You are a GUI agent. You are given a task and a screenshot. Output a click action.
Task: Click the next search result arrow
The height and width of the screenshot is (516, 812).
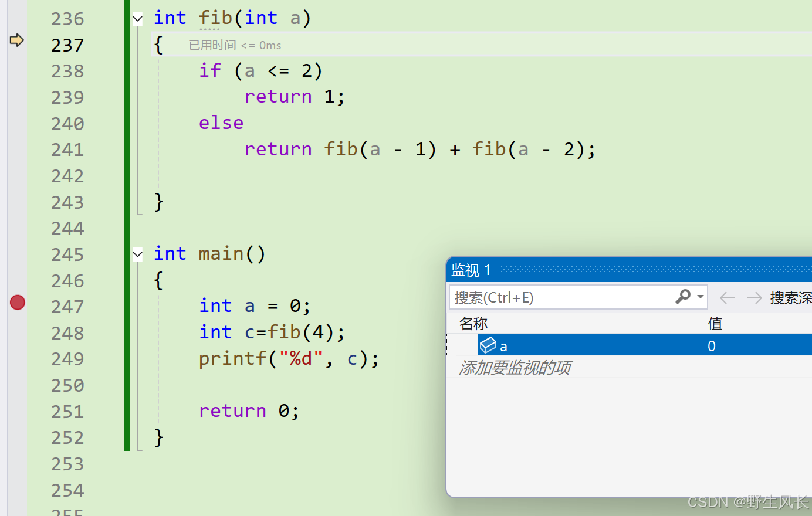point(754,298)
